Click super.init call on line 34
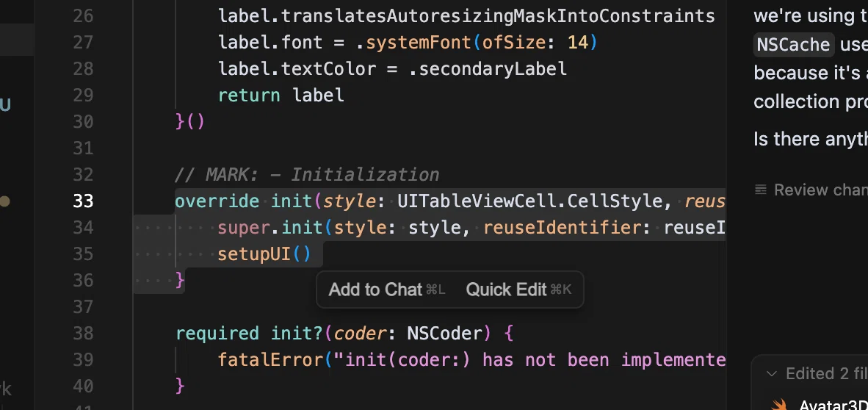This screenshot has width=868, height=410. click(269, 227)
